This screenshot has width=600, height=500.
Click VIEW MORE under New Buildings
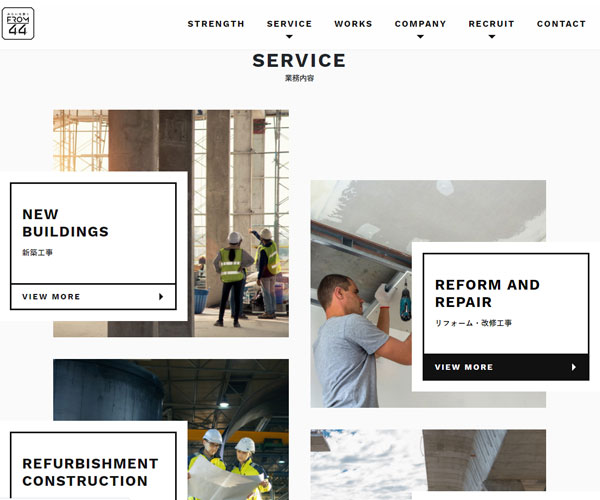coord(93,296)
